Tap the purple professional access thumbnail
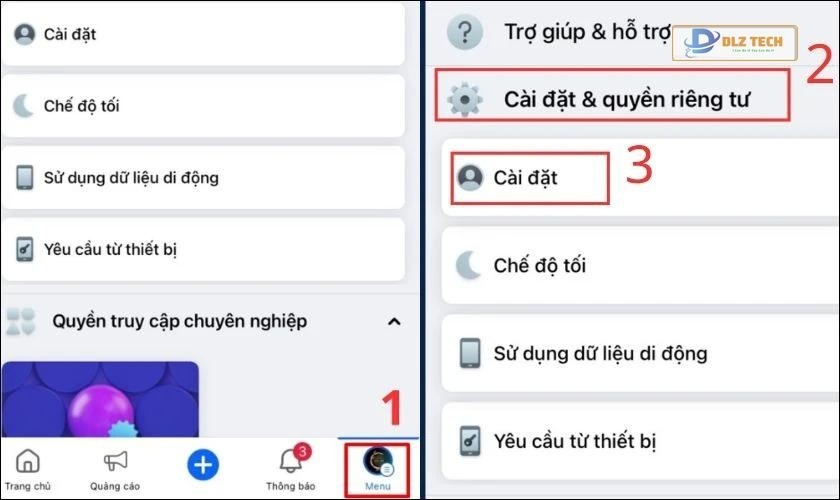 100,399
